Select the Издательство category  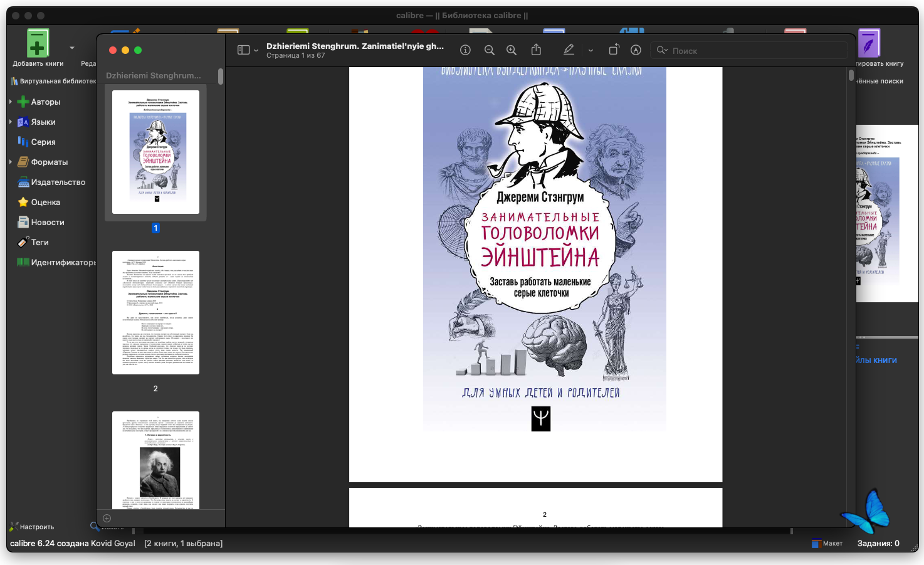click(58, 182)
